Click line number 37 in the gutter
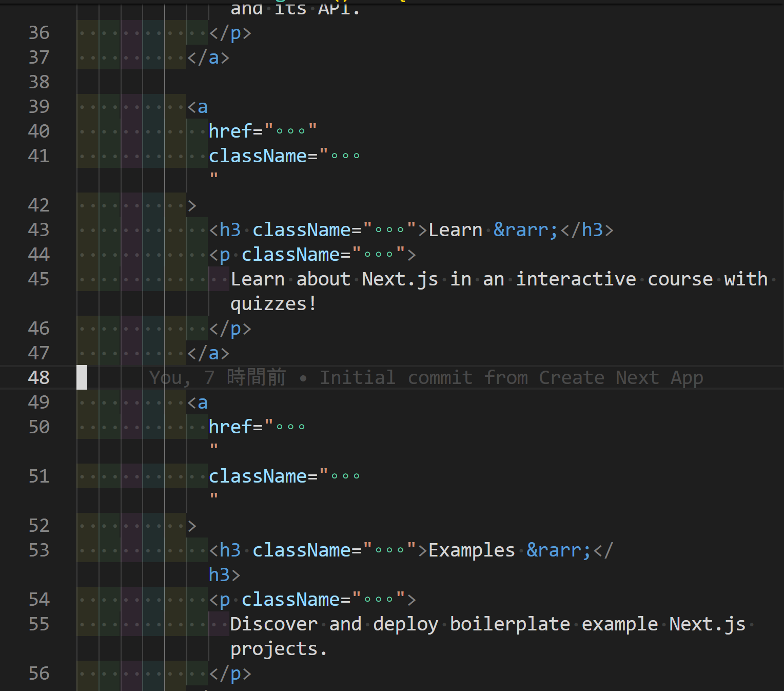The width and height of the screenshot is (784, 691). (39, 57)
